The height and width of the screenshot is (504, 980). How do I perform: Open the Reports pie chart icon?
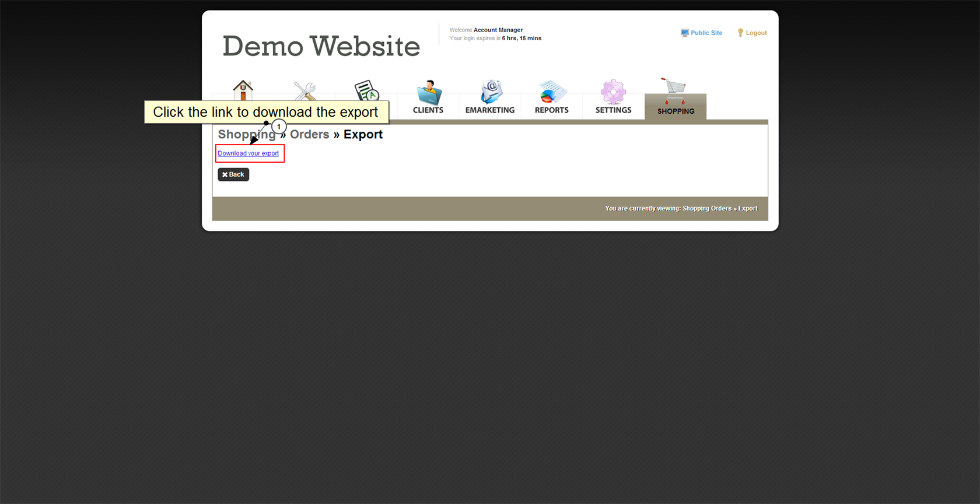click(x=552, y=92)
